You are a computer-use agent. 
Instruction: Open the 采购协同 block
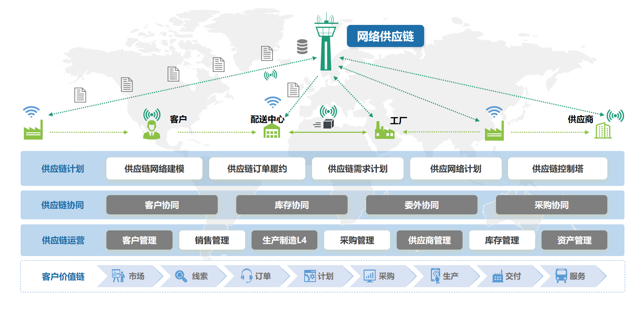551,205
